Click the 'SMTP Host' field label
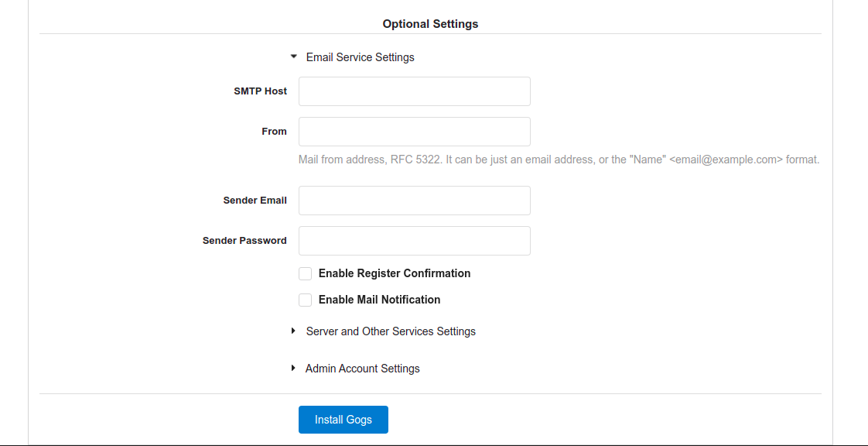 [x=260, y=91]
